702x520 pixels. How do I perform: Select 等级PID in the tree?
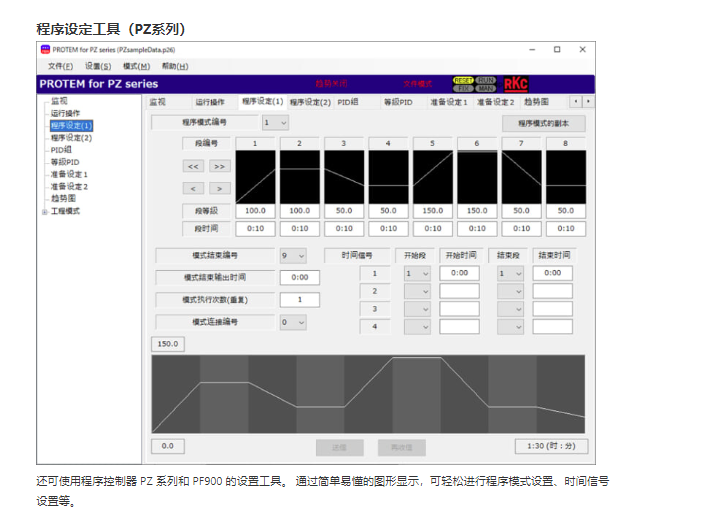point(65,162)
